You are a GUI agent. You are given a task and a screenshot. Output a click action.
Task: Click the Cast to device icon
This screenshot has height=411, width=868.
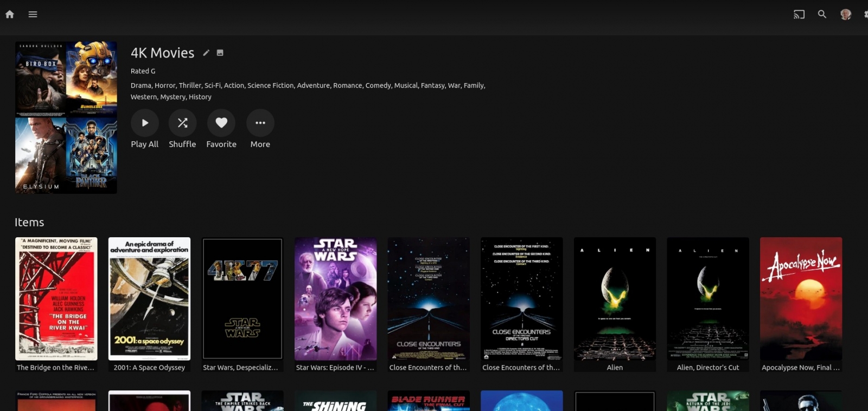[x=799, y=15]
